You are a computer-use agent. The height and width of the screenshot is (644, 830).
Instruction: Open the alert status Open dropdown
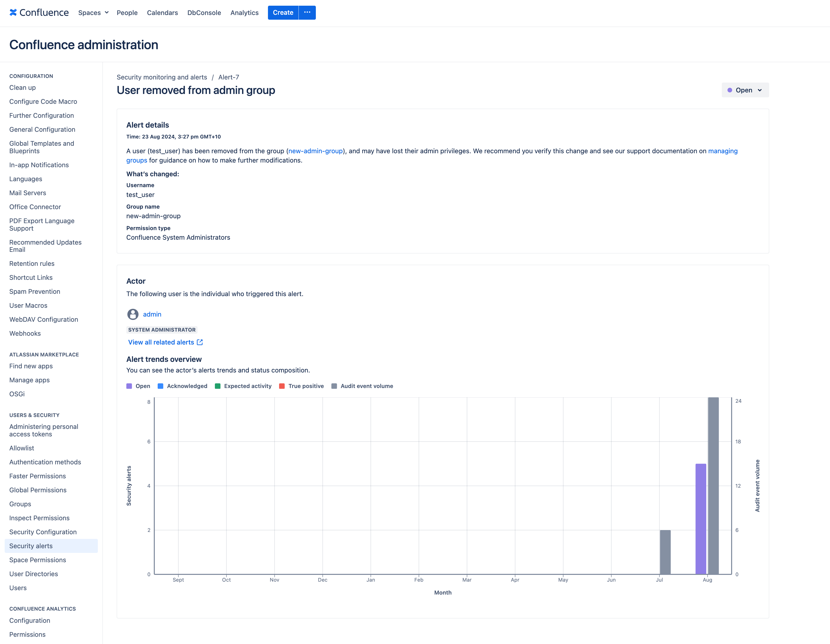745,90
